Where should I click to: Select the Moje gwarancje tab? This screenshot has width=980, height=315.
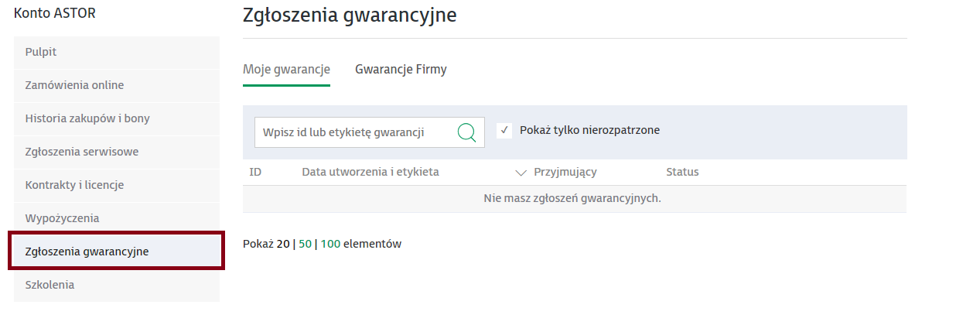286,69
